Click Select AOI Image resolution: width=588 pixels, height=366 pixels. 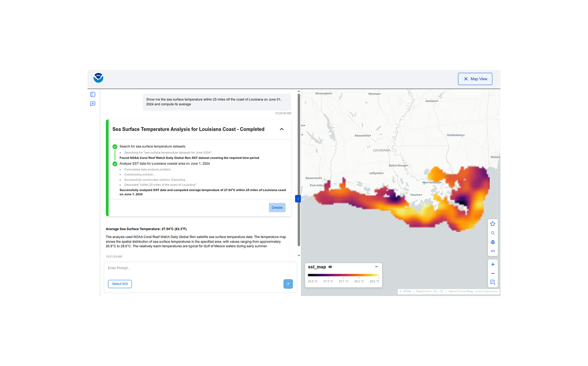point(120,284)
